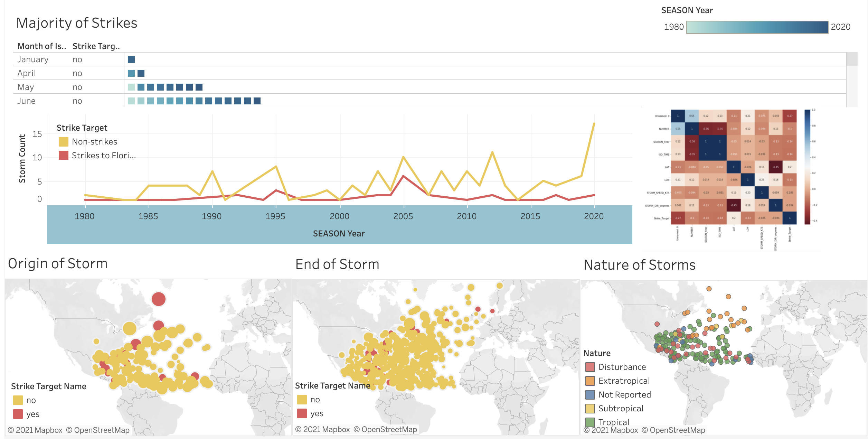Select the June row label
868x439 pixels.
coord(27,101)
